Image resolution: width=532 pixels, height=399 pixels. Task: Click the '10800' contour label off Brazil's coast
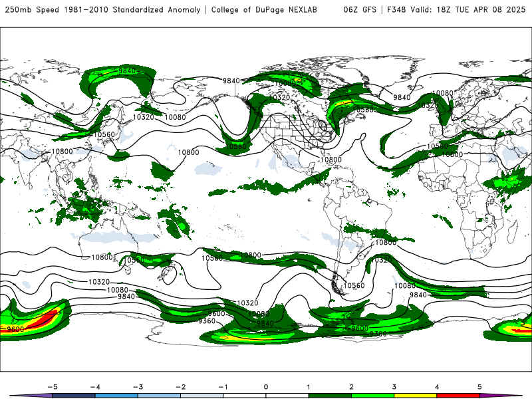[386, 242]
